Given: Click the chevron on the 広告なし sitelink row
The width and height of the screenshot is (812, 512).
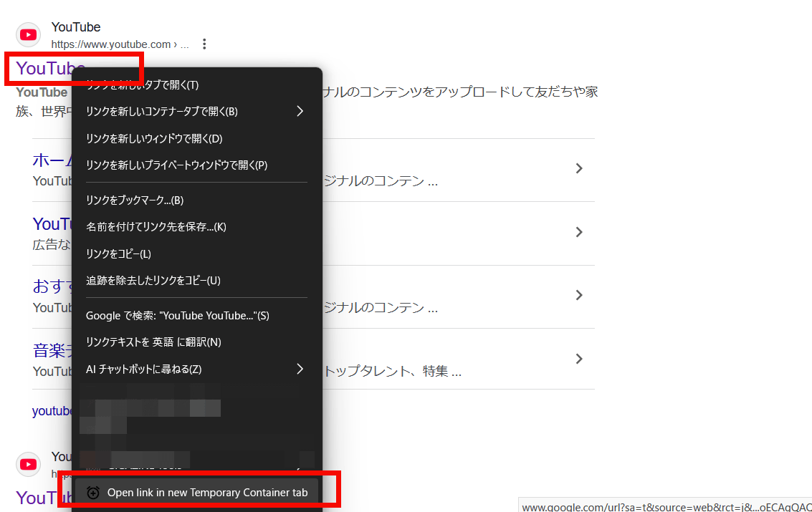Looking at the screenshot, I should pos(579,232).
